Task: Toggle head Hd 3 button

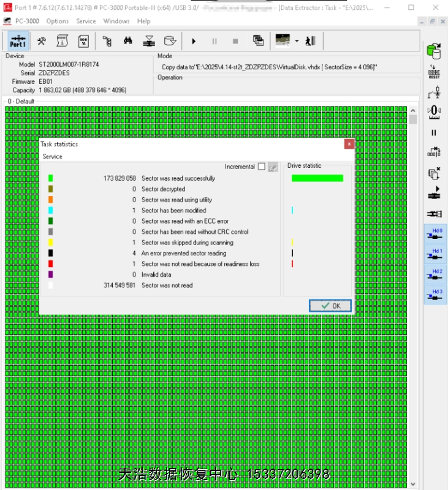Action: coord(436,295)
